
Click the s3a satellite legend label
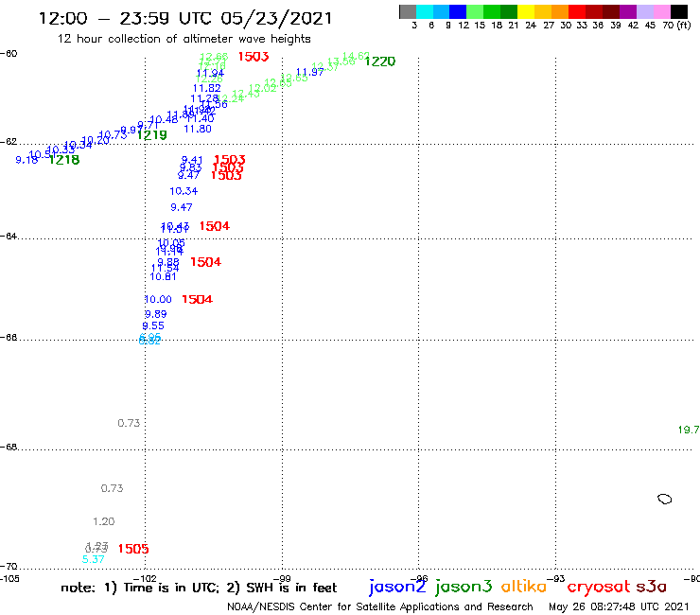[x=651, y=587]
